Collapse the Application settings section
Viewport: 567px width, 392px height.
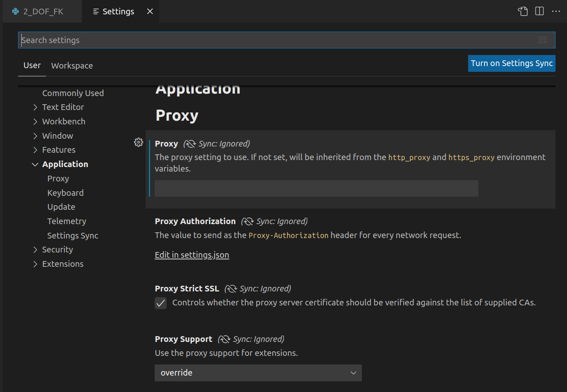click(35, 164)
